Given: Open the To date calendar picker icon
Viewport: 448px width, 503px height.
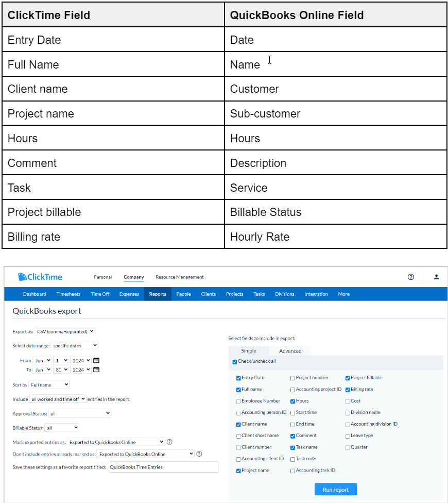Looking at the screenshot, I should (96, 370).
